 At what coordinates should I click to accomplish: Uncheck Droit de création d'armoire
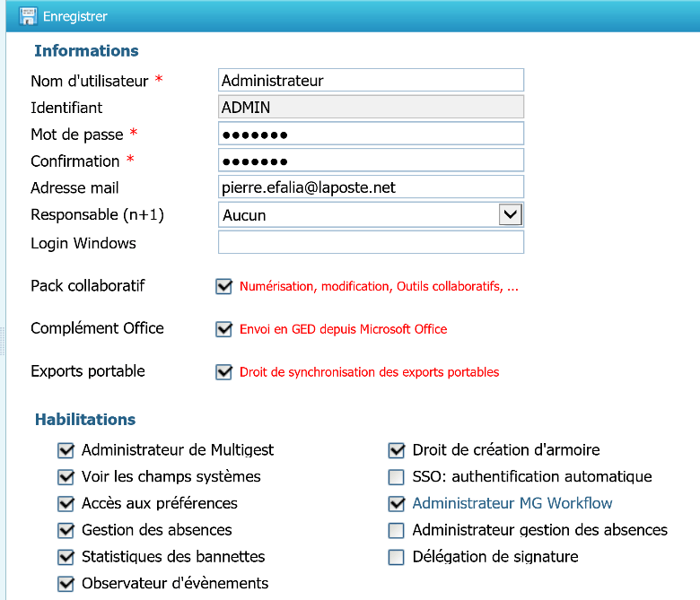(x=397, y=450)
